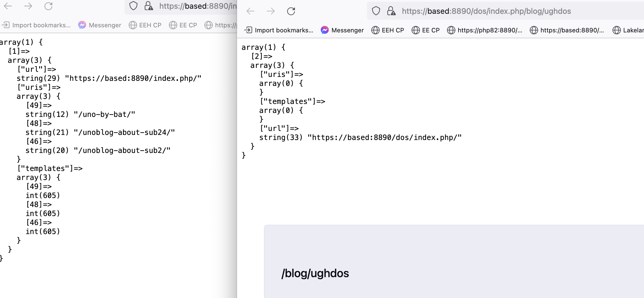Click the forward arrow in the right window

(x=271, y=11)
